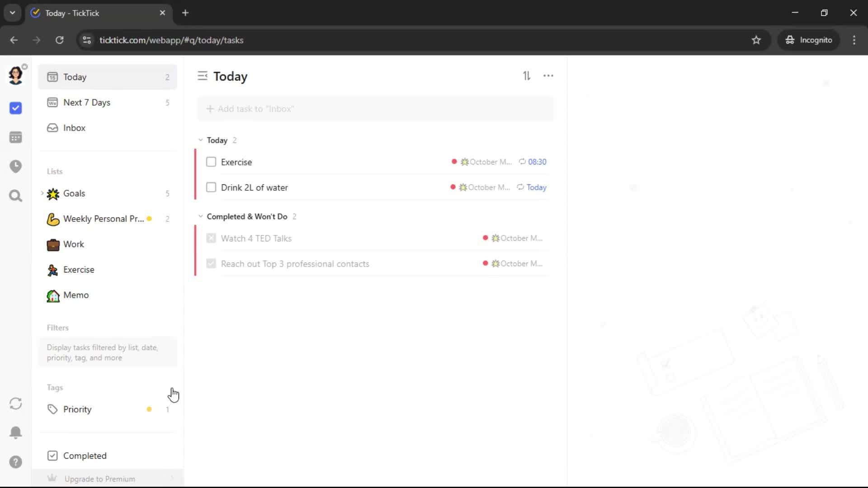
Task: Open the three-dots more menu in Today header
Action: click(x=548, y=76)
